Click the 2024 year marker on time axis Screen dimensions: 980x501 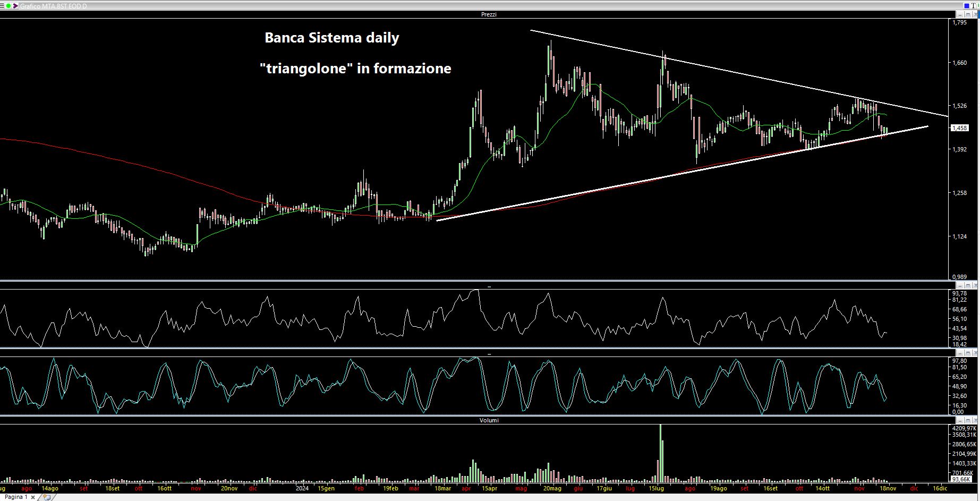coord(302,488)
